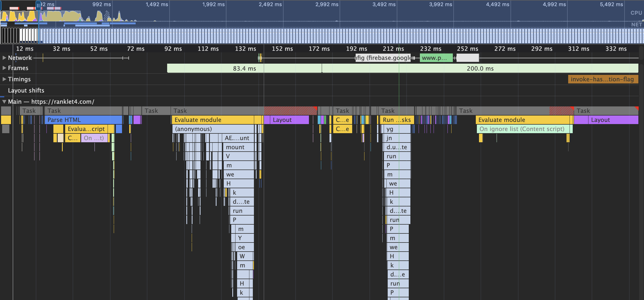Select the www.p… network request
The image size is (644, 300).
(x=436, y=58)
